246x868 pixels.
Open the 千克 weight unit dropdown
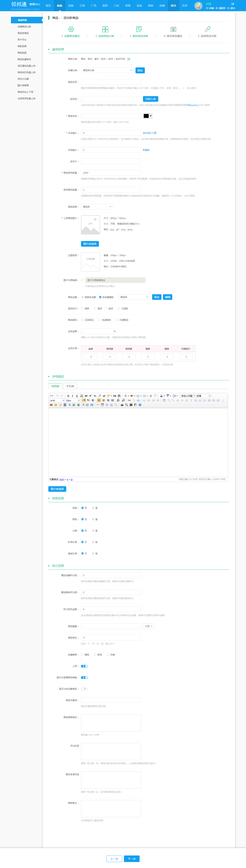click(x=149, y=626)
